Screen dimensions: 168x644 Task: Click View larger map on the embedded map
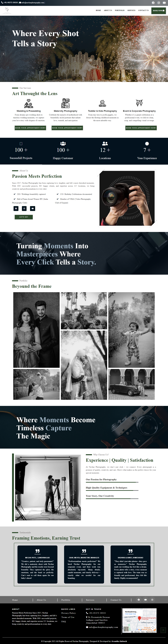point(130,614)
